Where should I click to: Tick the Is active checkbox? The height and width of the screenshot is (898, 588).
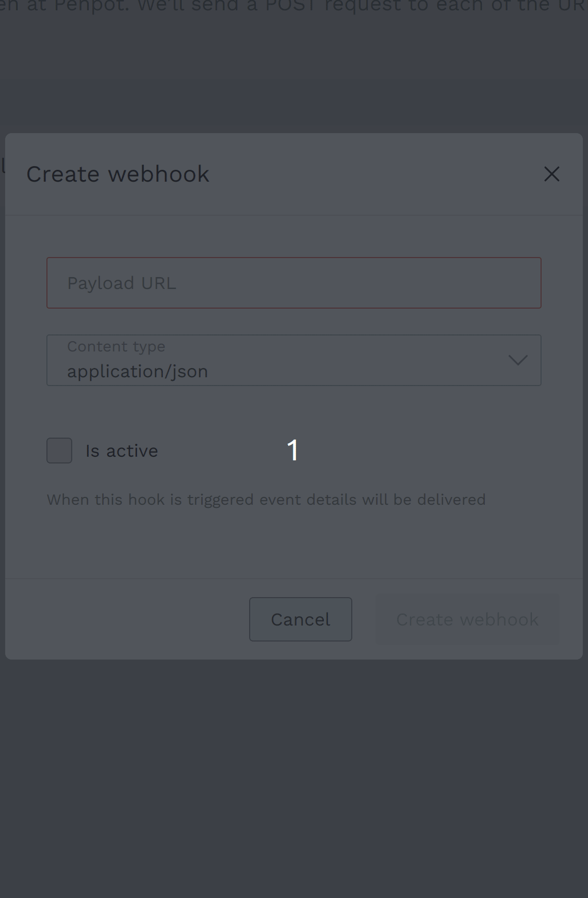pos(59,451)
